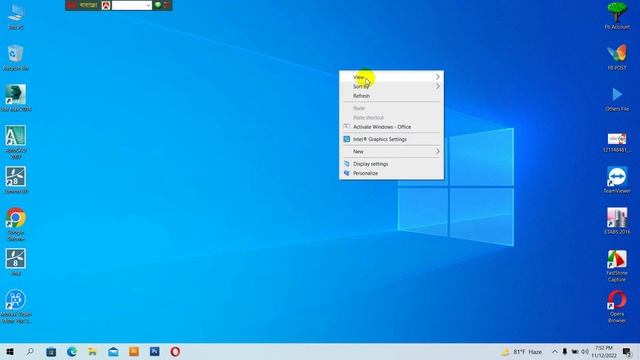Open the volume speaker tray icon
640x360 pixels.
pyautogui.click(x=584, y=351)
